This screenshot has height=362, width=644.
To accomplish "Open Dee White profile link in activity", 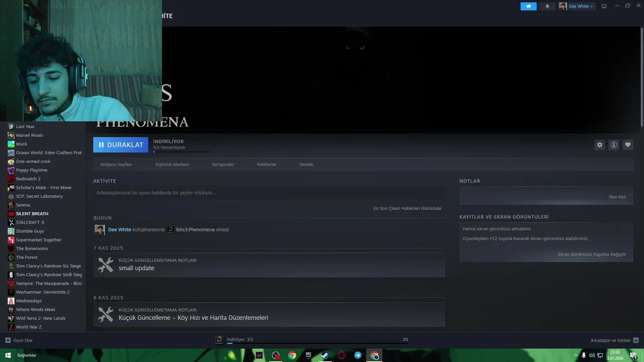I will click(120, 230).
